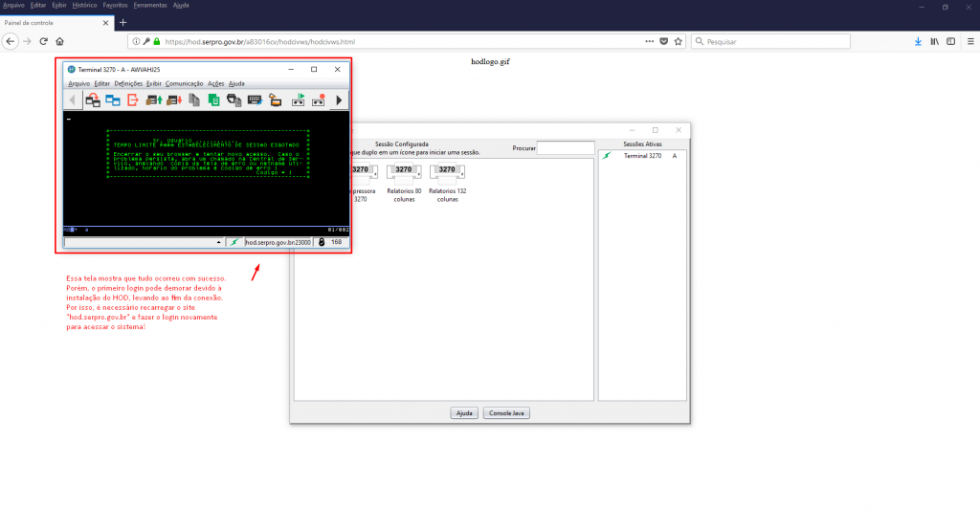Open the Definições menu in the terminal
The image size is (980, 530).
(128, 84)
